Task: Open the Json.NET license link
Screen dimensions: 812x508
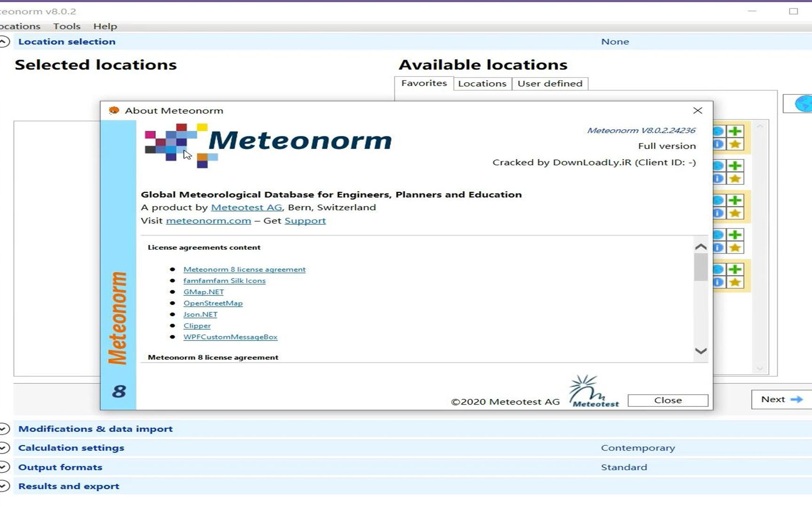Action: [200, 315]
